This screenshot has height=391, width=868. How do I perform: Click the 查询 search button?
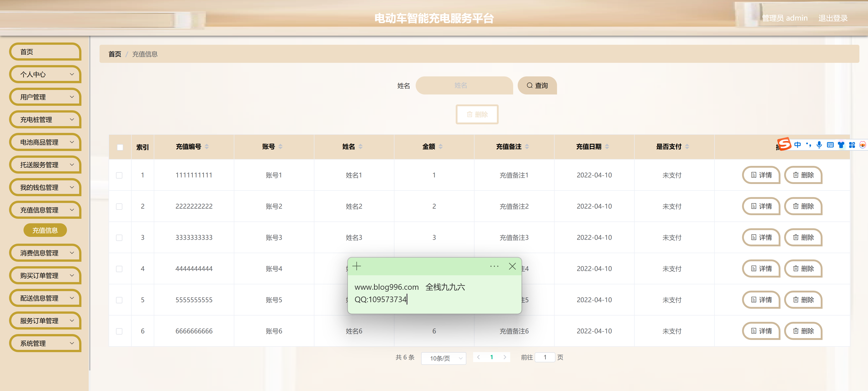pyautogui.click(x=537, y=85)
